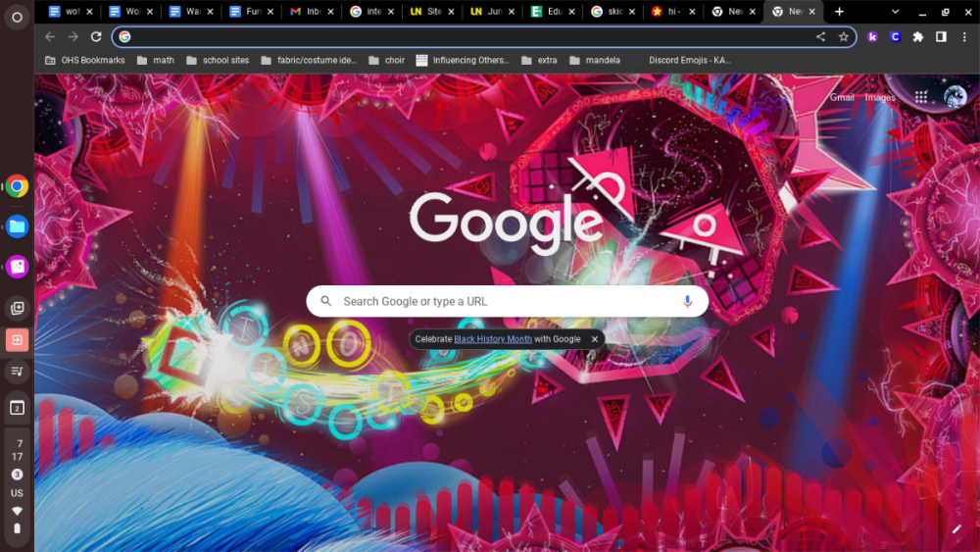The height and width of the screenshot is (552, 980).
Task: Bookmark this tab with the star icon
Action: [843, 36]
